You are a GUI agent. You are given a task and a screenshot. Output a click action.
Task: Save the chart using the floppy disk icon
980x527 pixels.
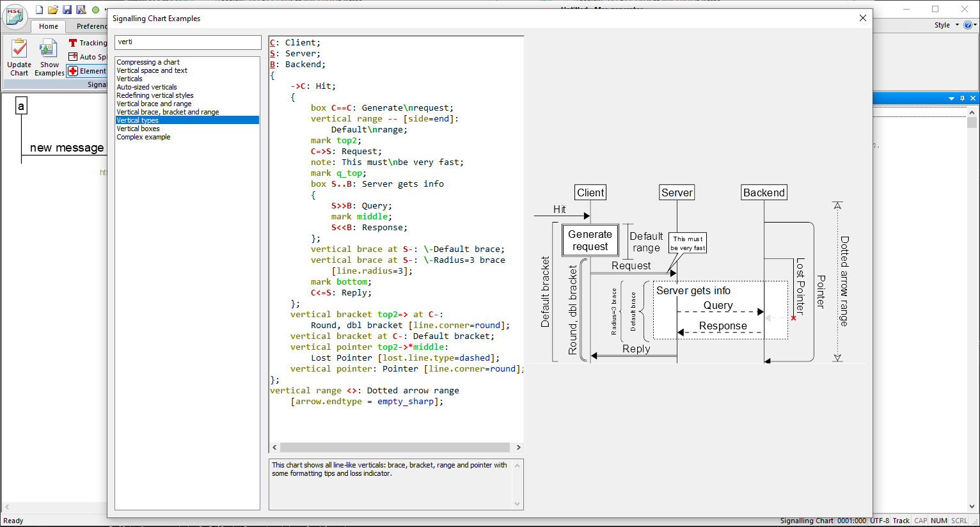[x=67, y=10]
